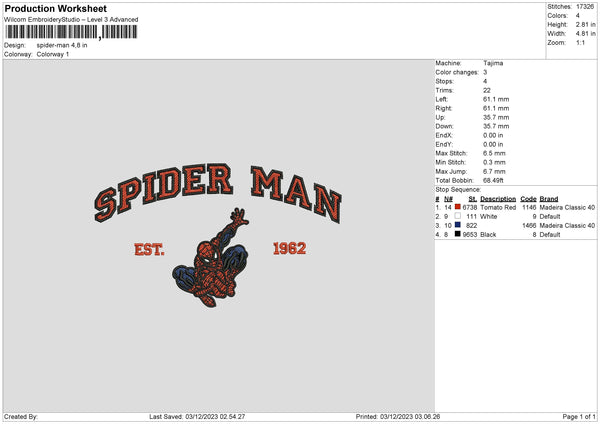Click the 'Colorway 1' value

(x=53, y=54)
